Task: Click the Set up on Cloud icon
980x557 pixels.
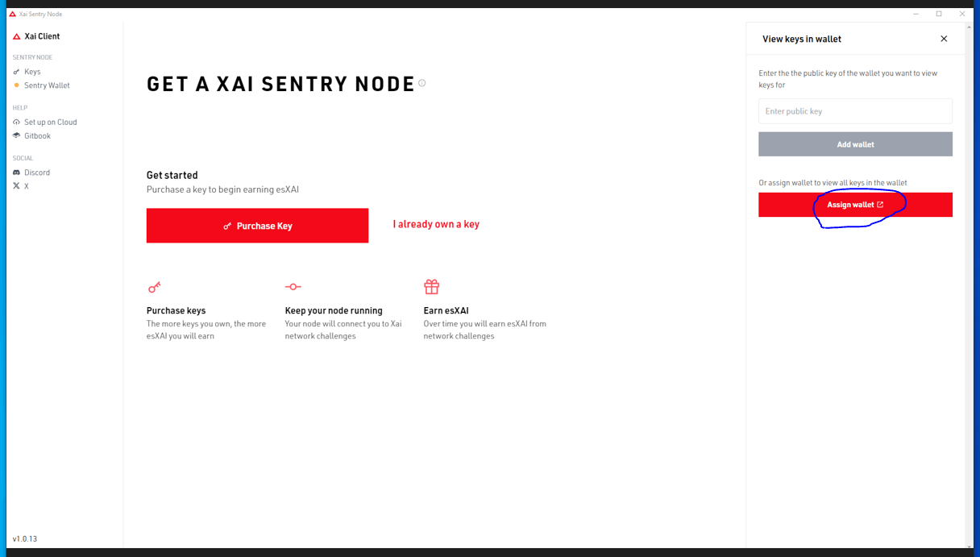Action: (x=16, y=123)
